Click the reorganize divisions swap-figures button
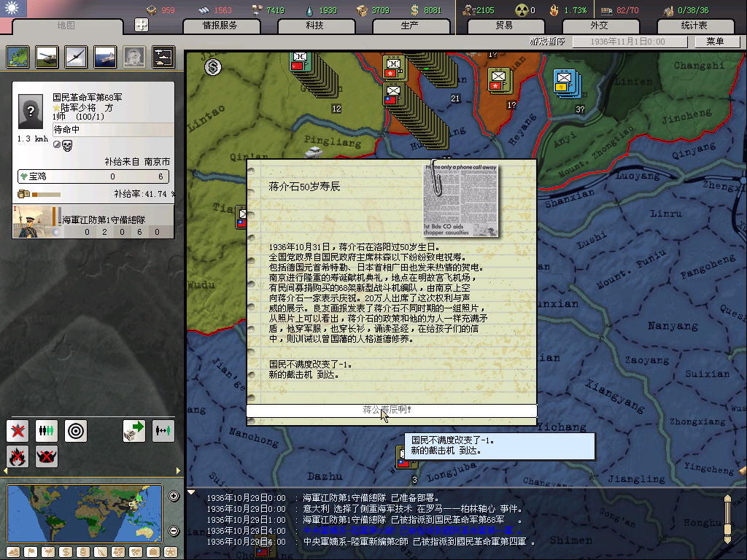The height and width of the screenshot is (560, 747). pyautogui.click(x=163, y=431)
